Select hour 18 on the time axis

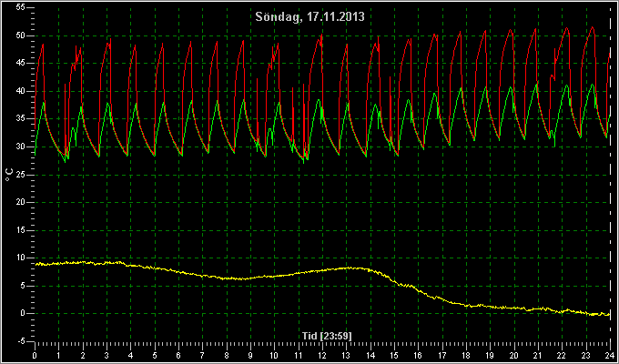pos(467,355)
